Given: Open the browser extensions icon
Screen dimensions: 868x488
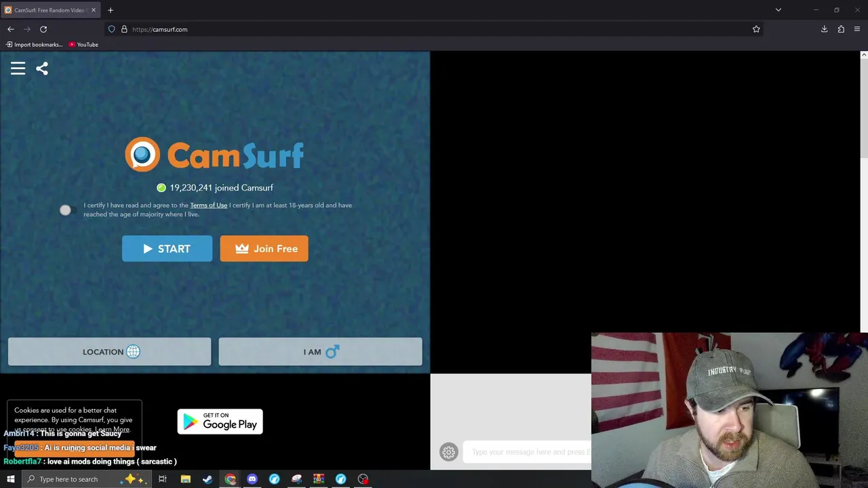Looking at the screenshot, I should 841,29.
